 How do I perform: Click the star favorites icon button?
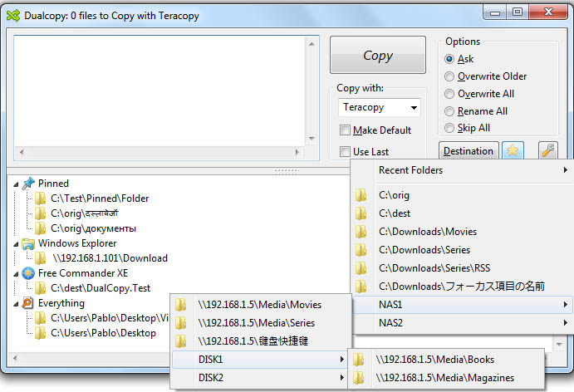tap(513, 151)
